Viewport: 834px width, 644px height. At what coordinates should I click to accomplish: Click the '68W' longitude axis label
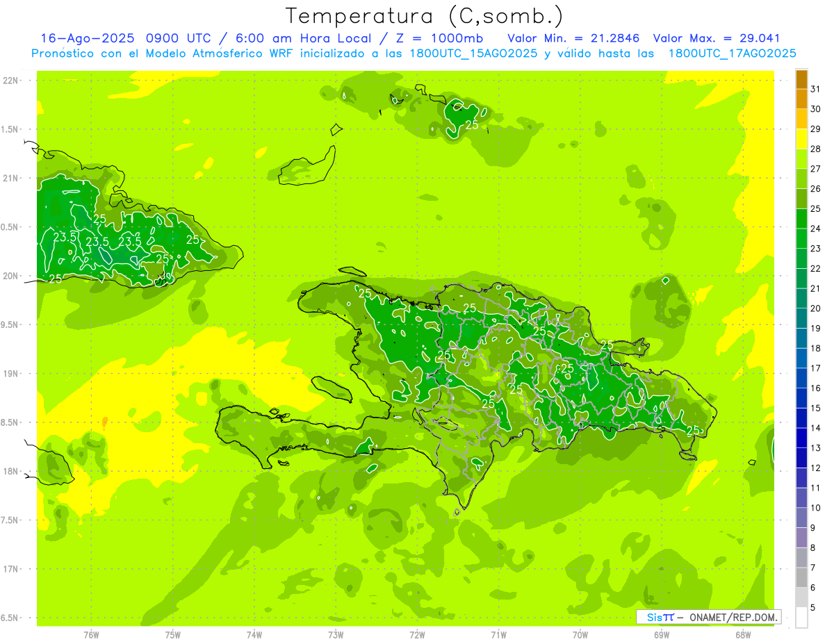click(743, 634)
